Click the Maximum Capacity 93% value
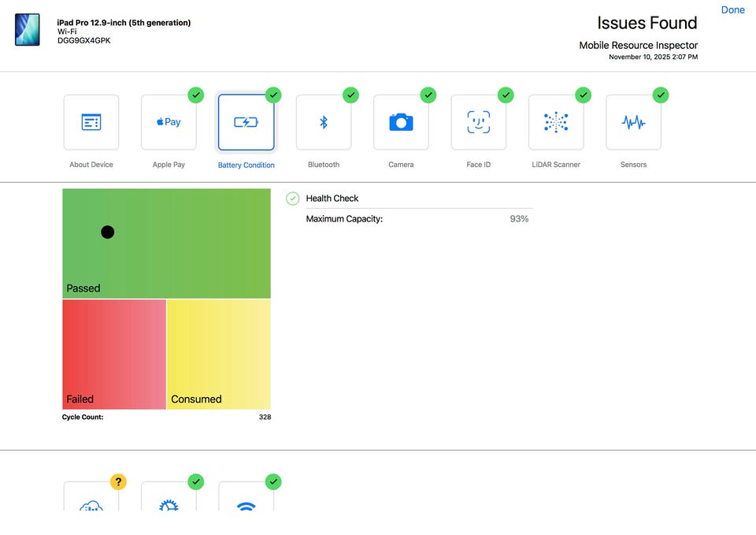Image resolution: width=756 pixels, height=535 pixels. coord(519,219)
